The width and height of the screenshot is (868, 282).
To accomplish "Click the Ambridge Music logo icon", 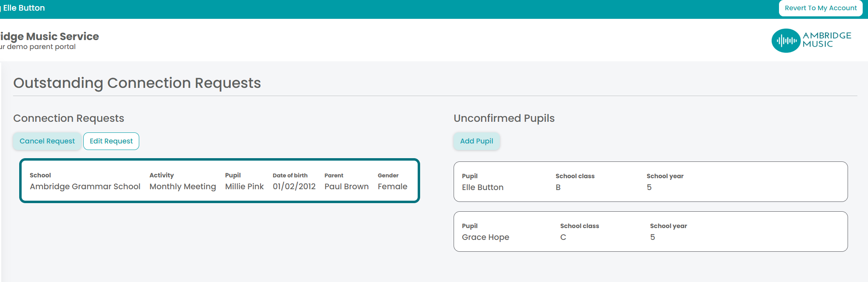I will 786,40.
